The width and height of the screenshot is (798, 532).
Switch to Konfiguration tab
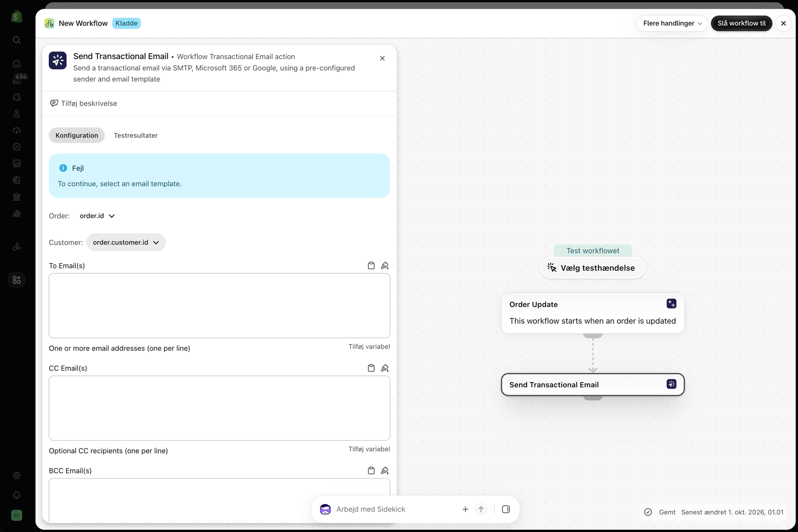[77, 135]
